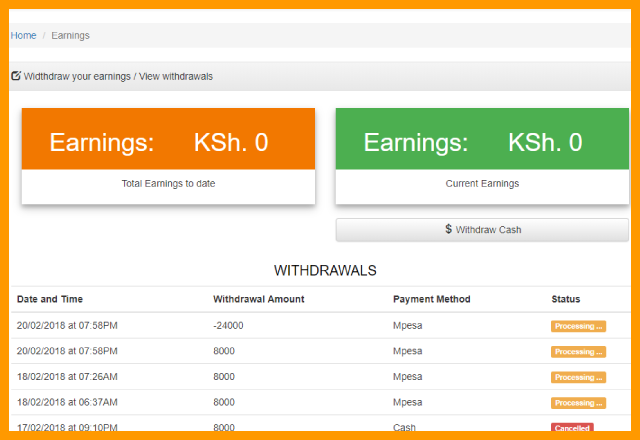Click the green Current Earnings KSh. 0 card
640x440 pixels.
[x=482, y=142]
